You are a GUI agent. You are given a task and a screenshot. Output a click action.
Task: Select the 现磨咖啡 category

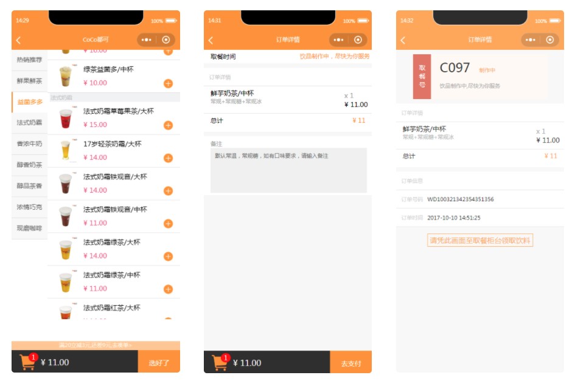29,229
